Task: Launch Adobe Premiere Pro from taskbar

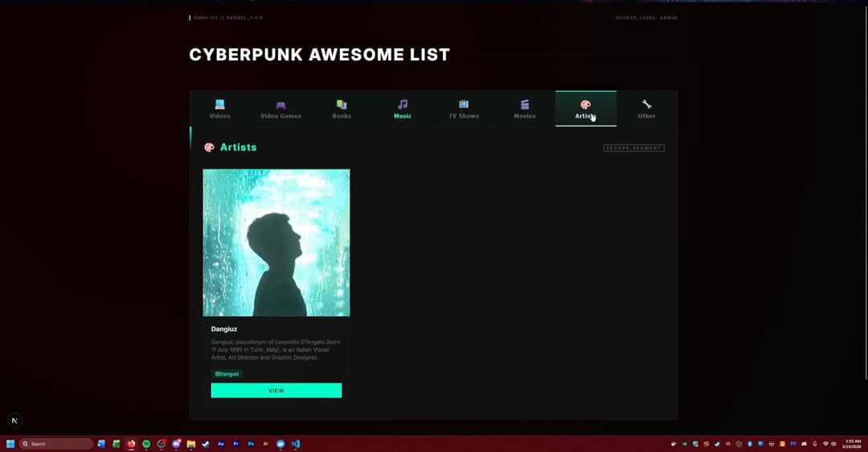Action: point(236,444)
